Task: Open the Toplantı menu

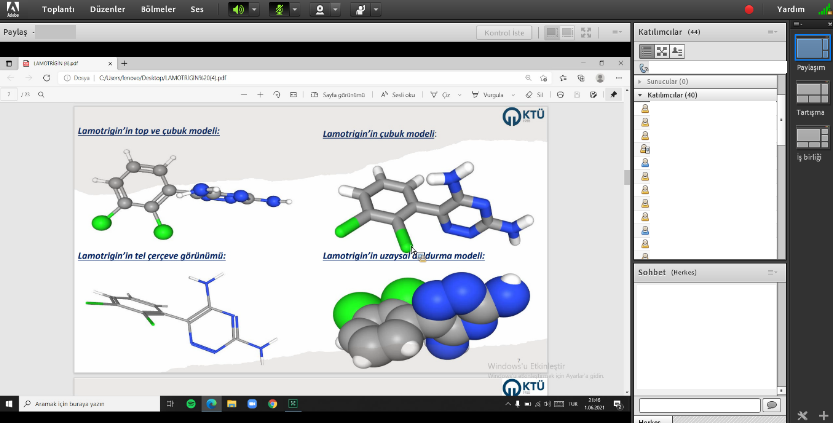Action: tap(58, 9)
